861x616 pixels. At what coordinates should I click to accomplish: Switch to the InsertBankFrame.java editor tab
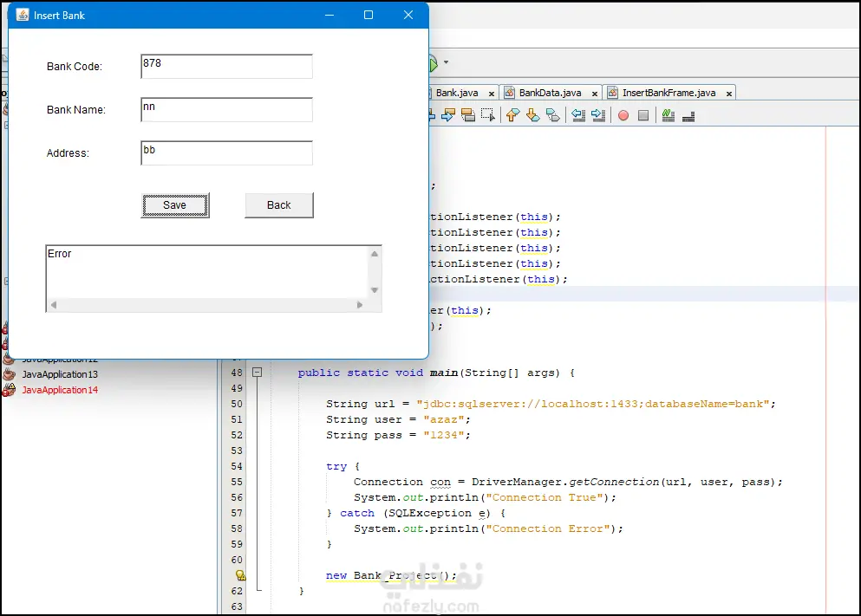pyautogui.click(x=669, y=94)
